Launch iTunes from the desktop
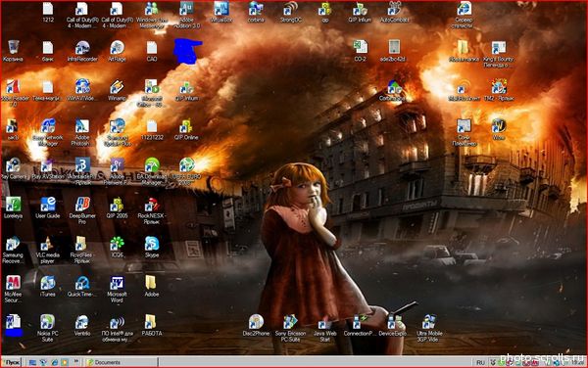Image resolution: width=588 pixels, height=368 pixels. 48,286
